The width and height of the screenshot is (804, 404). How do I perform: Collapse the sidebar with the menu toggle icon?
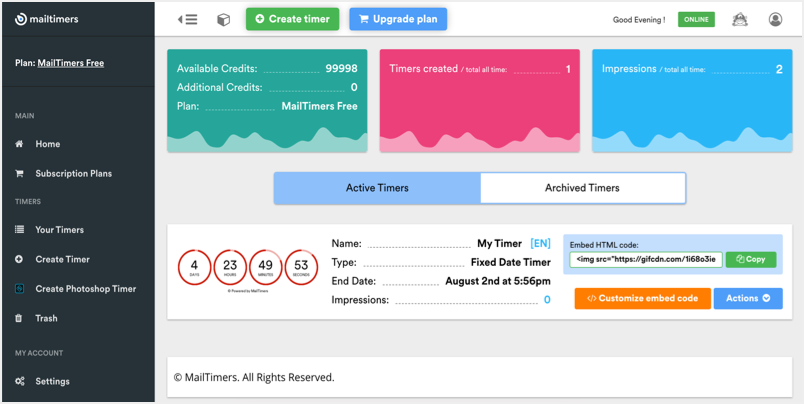pyautogui.click(x=187, y=19)
